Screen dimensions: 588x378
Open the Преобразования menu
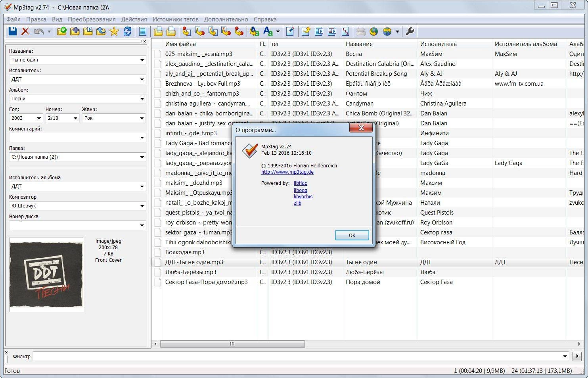[x=92, y=19]
